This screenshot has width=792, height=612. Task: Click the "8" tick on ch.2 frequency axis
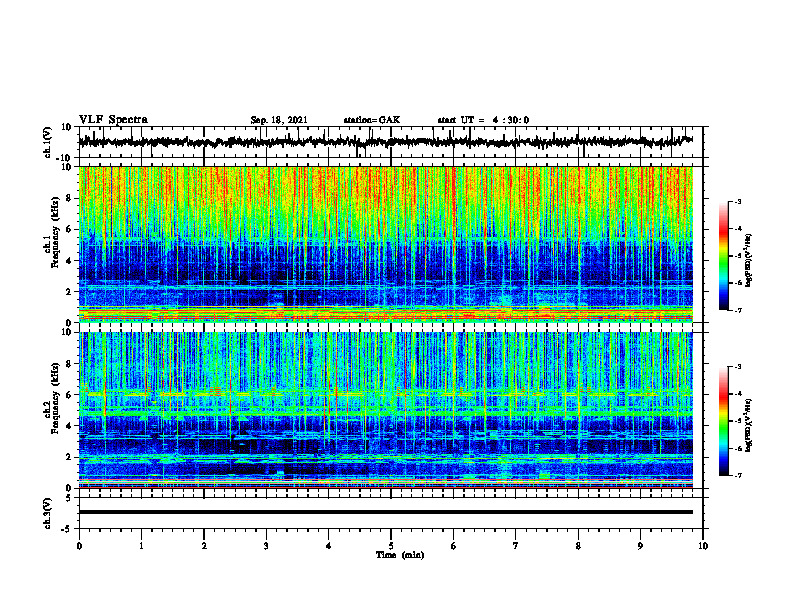70,364
